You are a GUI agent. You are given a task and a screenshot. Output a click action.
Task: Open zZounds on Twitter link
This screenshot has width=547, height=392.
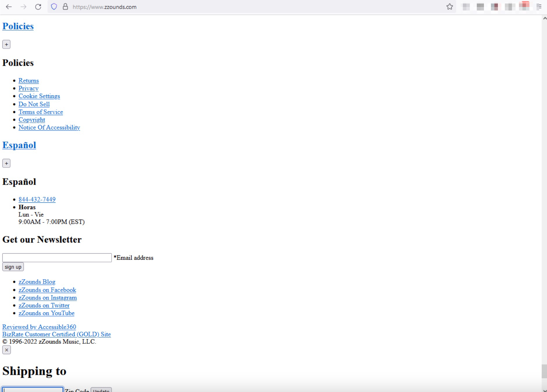click(44, 306)
